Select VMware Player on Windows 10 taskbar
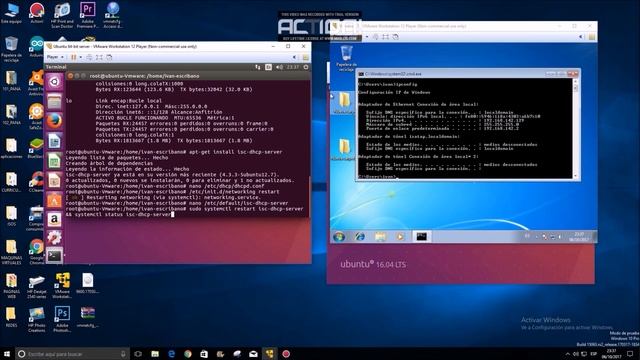The image size is (640, 360). [x=270, y=354]
